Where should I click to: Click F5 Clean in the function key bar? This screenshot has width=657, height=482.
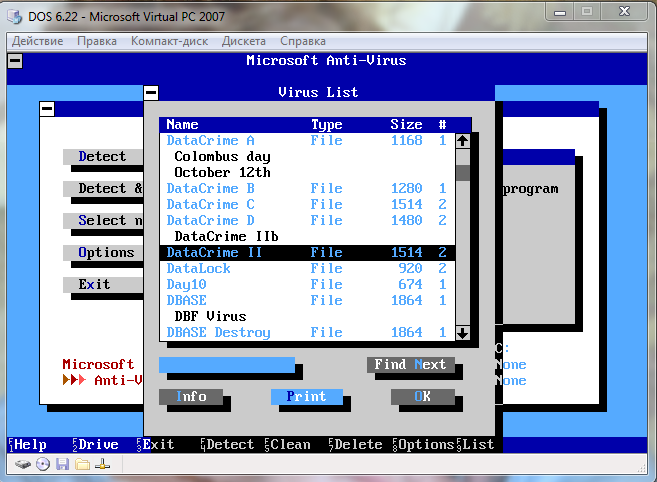click(x=287, y=445)
